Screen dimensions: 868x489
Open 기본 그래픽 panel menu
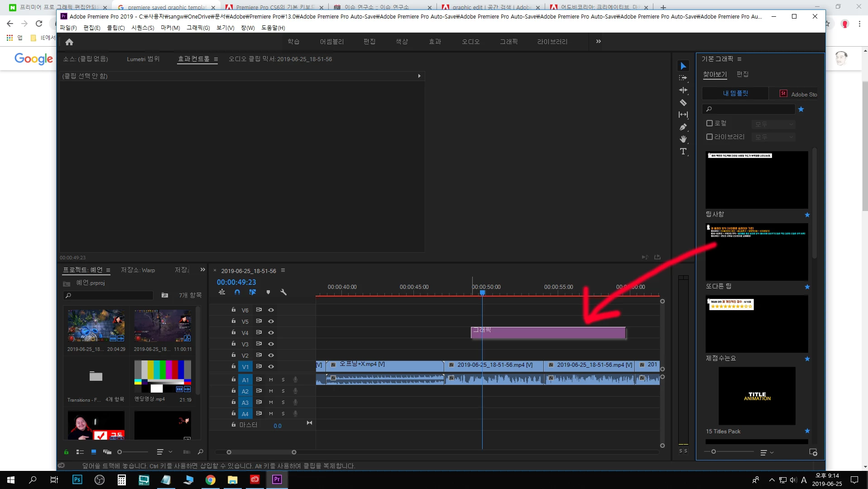[x=739, y=59]
